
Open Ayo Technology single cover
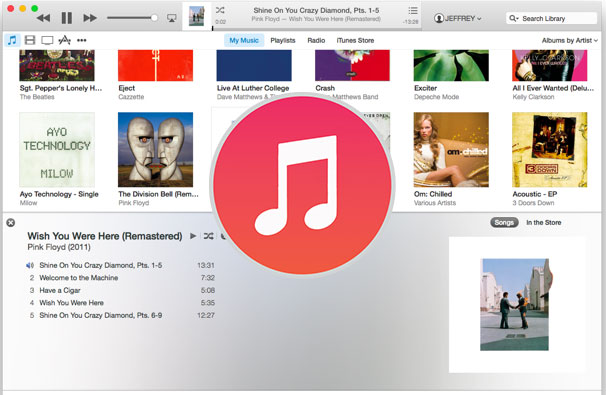57,150
